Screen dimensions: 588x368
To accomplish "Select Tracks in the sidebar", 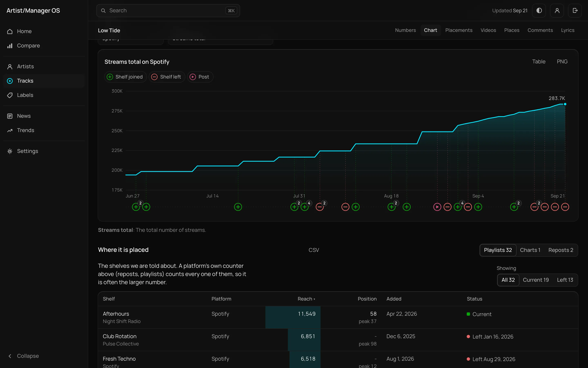I will tap(44, 81).
